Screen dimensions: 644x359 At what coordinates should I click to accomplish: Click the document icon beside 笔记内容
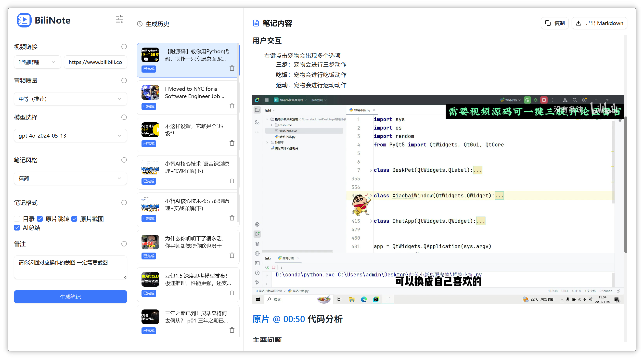pos(256,23)
